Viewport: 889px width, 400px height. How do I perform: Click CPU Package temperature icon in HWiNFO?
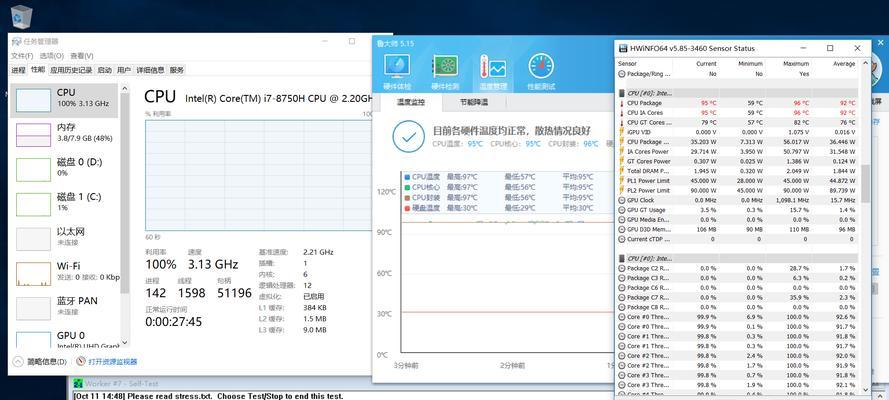(621, 103)
